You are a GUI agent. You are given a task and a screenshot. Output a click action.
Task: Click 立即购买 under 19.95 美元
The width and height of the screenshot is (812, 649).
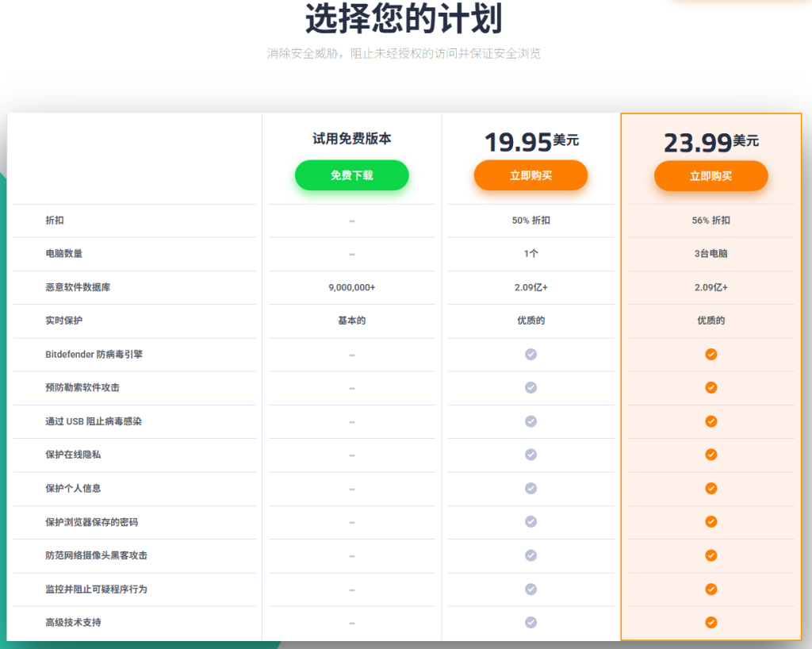tap(531, 175)
